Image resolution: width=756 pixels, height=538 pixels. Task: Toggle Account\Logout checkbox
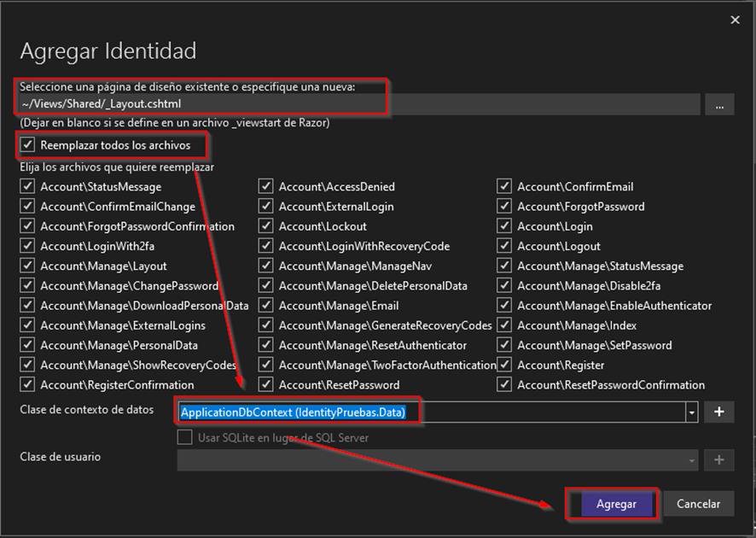pos(504,247)
